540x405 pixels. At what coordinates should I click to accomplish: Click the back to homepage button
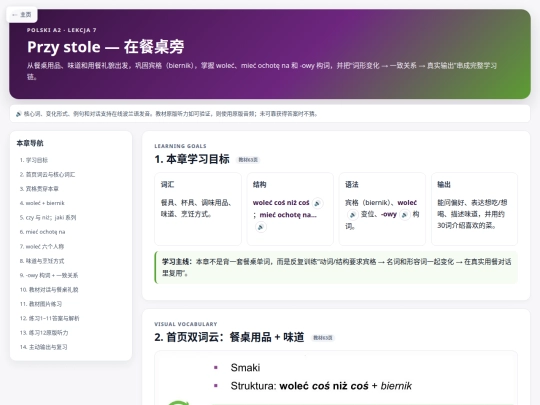click(22, 15)
